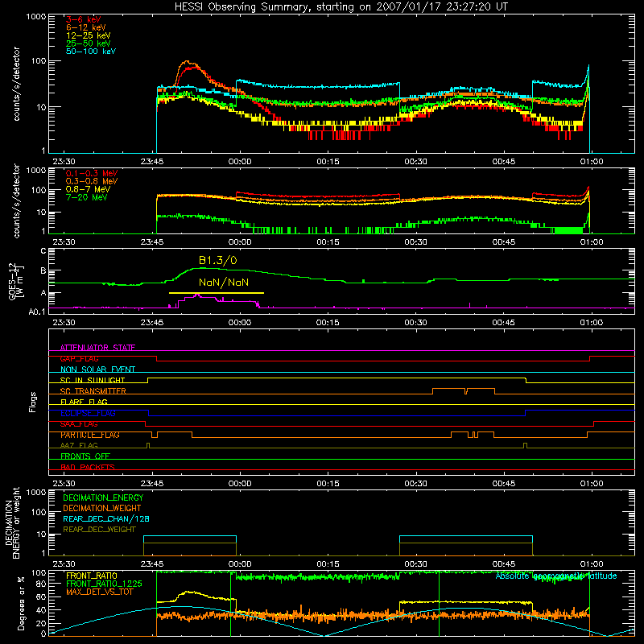
Task: Click 00:15 tick label under top plot
Action: pyautogui.click(x=328, y=162)
